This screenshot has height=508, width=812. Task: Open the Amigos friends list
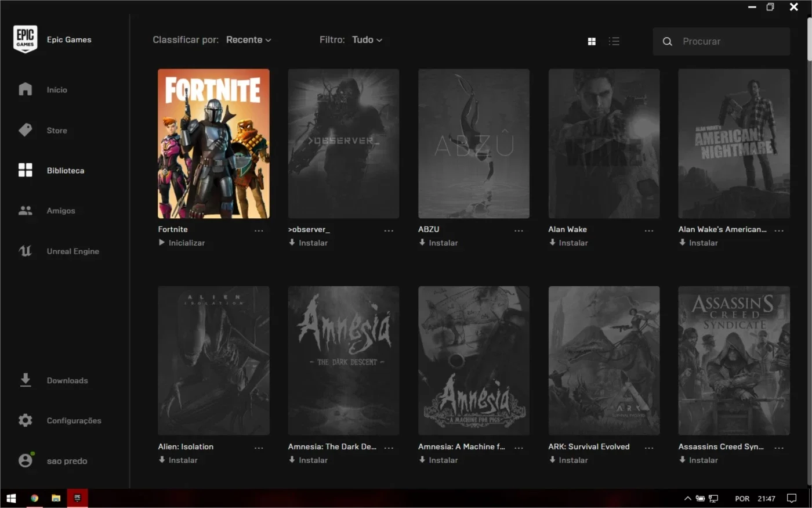pos(47,211)
